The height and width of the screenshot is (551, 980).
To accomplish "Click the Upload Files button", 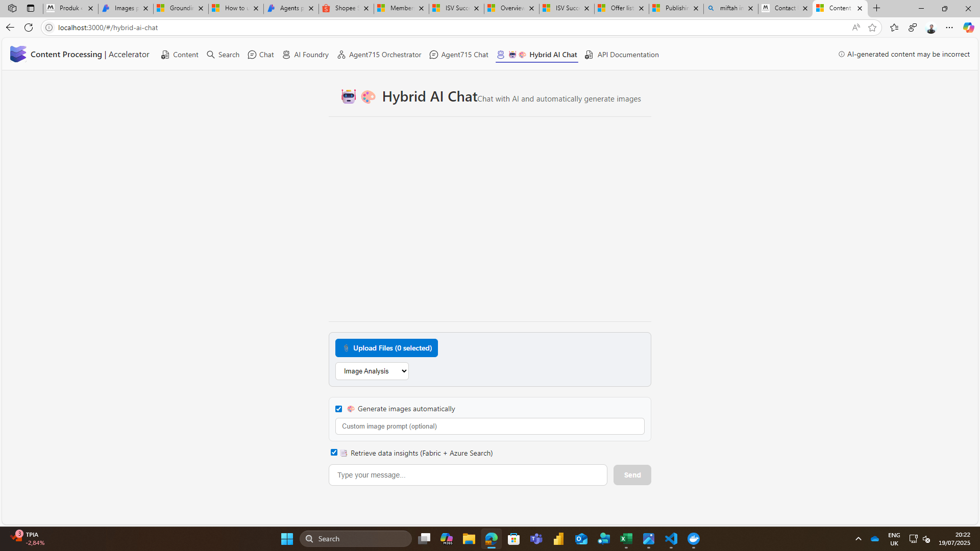I will pos(386,347).
